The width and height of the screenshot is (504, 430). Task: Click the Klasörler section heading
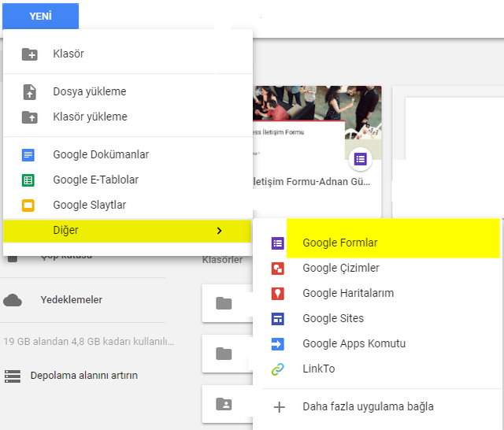[222, 260]
